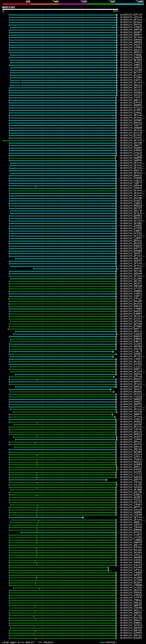146x644 pixels.
Task: Click UniRef100_B9SEY9 hit
Action: pyautogui.click(x=131, y=52)
